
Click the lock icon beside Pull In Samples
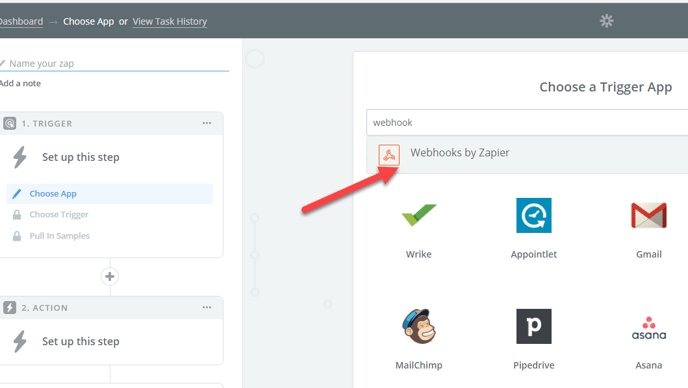(x=17, y=236)
